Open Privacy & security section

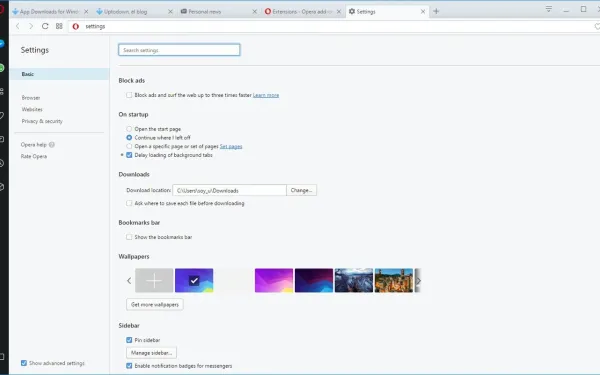point(42,121)
